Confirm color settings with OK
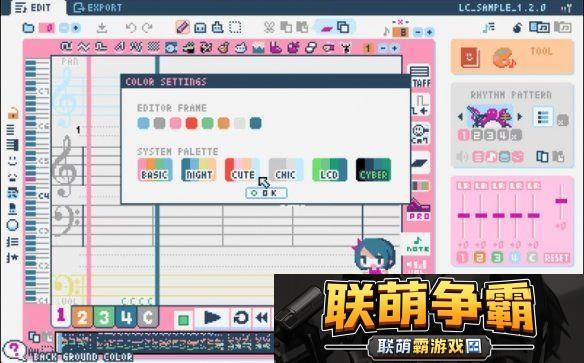584x363 pixels. [266, 193]
